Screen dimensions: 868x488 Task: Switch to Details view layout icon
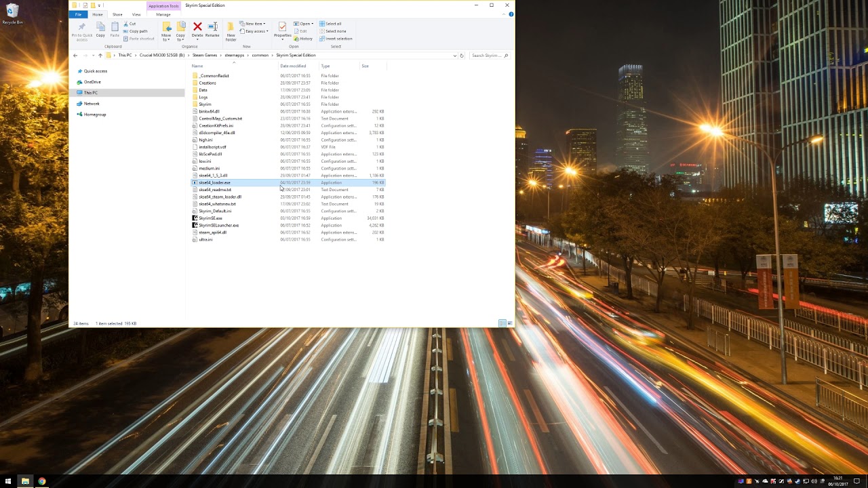pos(502,323)
